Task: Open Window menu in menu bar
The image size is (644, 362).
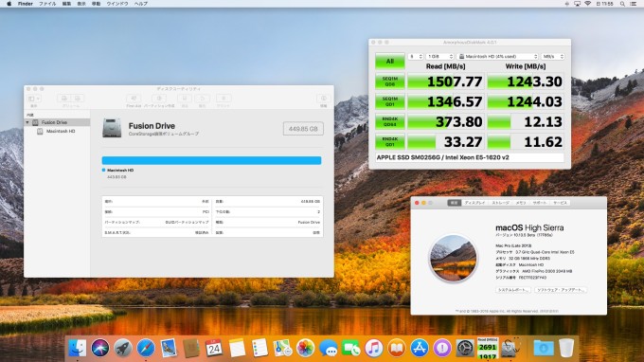Action: [x=117, y=4]
